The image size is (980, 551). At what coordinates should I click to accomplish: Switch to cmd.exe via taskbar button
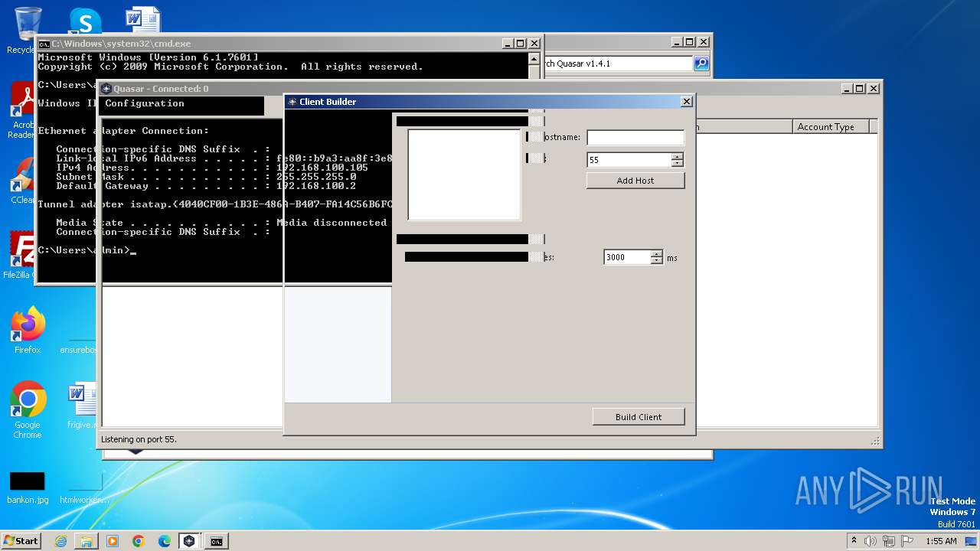pyautogui.click(x=217, y=541)
